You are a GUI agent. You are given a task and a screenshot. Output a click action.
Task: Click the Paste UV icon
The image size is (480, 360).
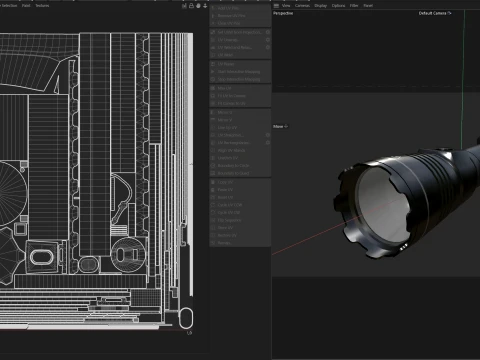(x=213, y=190)
